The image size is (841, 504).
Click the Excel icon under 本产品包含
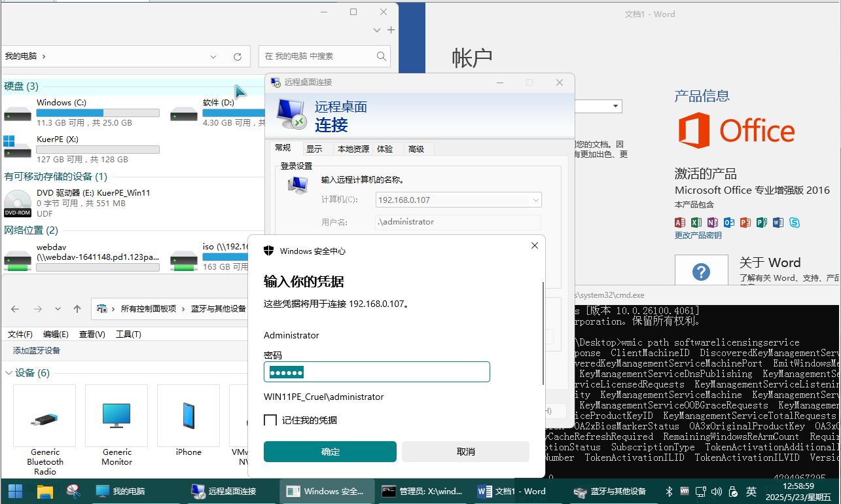(696, 223)
